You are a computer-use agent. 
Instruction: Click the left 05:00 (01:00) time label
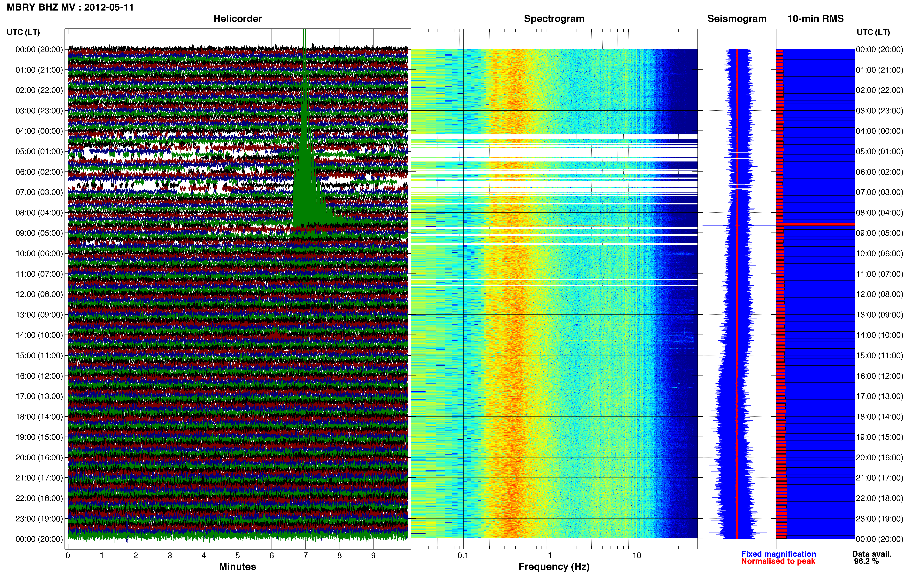tap(39, 151)
